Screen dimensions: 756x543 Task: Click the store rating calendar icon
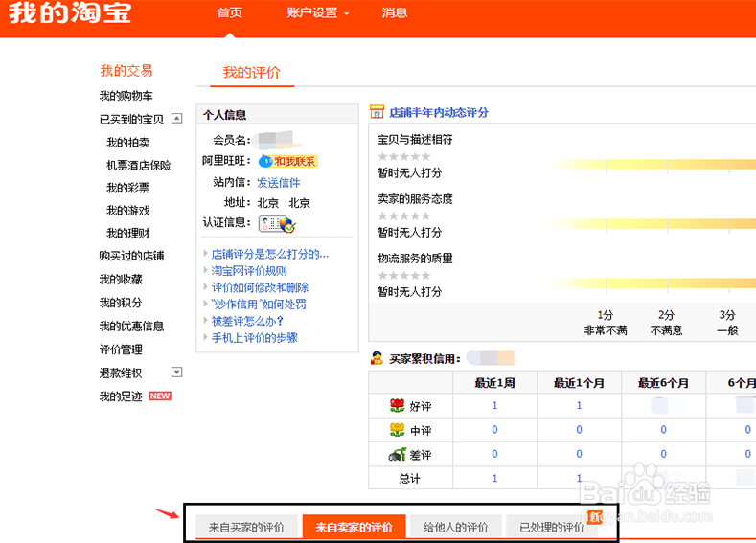[377, 112]
